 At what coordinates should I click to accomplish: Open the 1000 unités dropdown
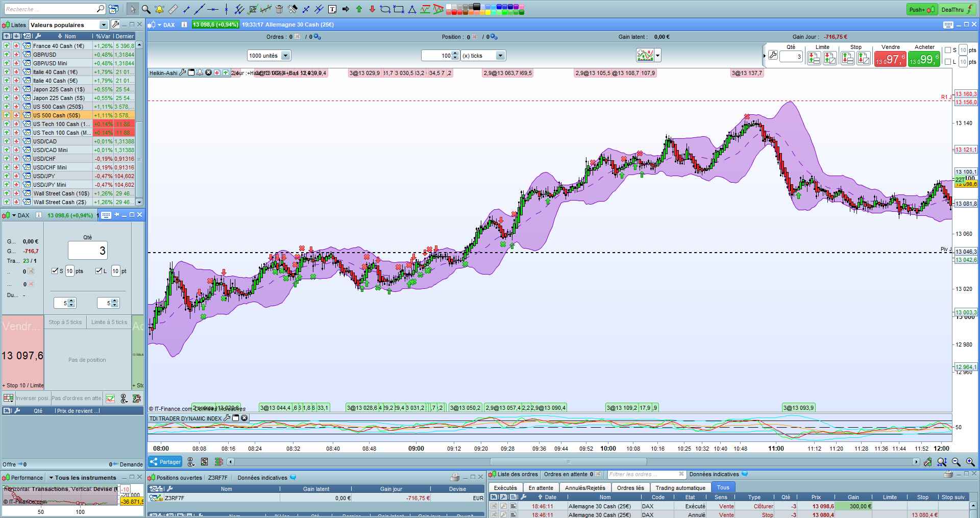tap(285, 56)
